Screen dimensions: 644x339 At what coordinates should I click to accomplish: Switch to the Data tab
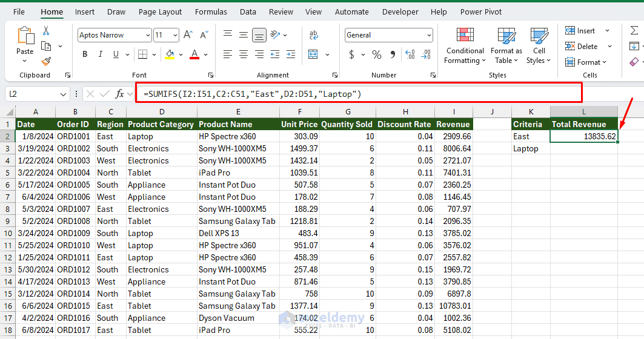click(248, 12)
